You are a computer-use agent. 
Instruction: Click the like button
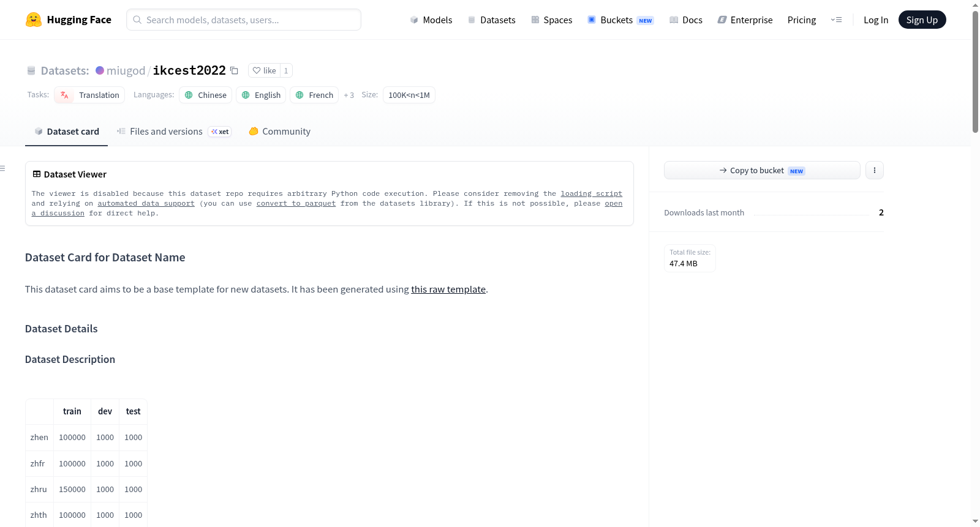(264, 70)
